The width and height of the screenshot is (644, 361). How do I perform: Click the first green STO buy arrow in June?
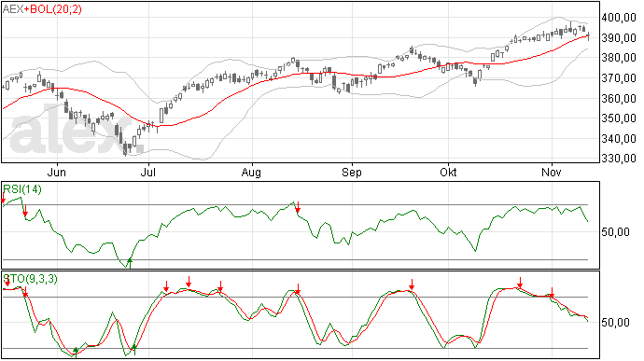(76, 352)
